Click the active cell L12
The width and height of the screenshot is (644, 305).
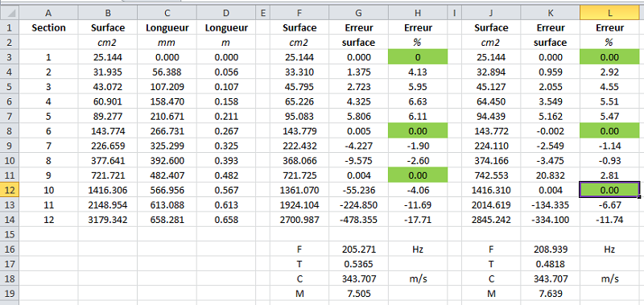pos(610,190)
